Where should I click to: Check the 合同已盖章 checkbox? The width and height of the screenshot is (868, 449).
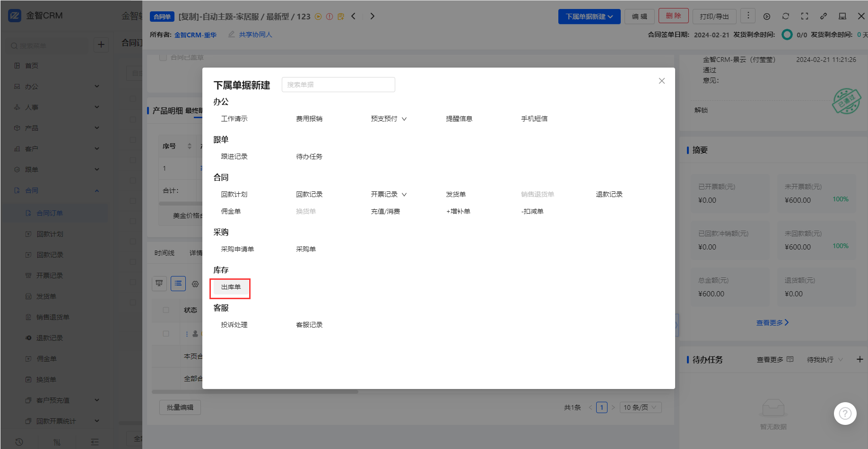pyautogui.click(x=163, y=57)
